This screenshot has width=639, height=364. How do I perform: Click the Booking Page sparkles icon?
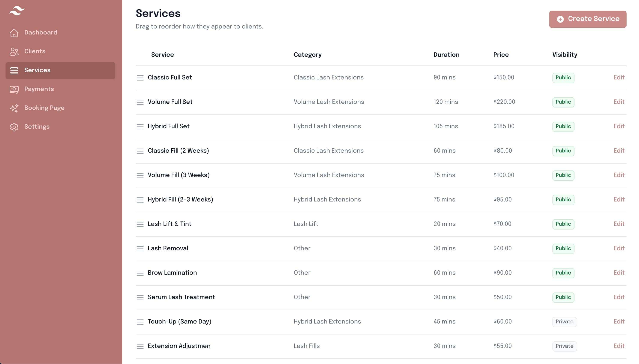[14, 108]
